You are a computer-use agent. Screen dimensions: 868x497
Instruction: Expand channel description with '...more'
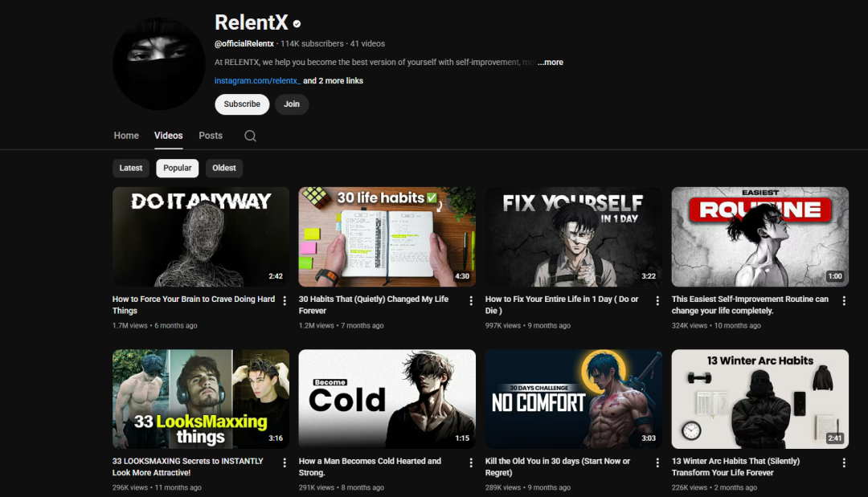[551, 63]
